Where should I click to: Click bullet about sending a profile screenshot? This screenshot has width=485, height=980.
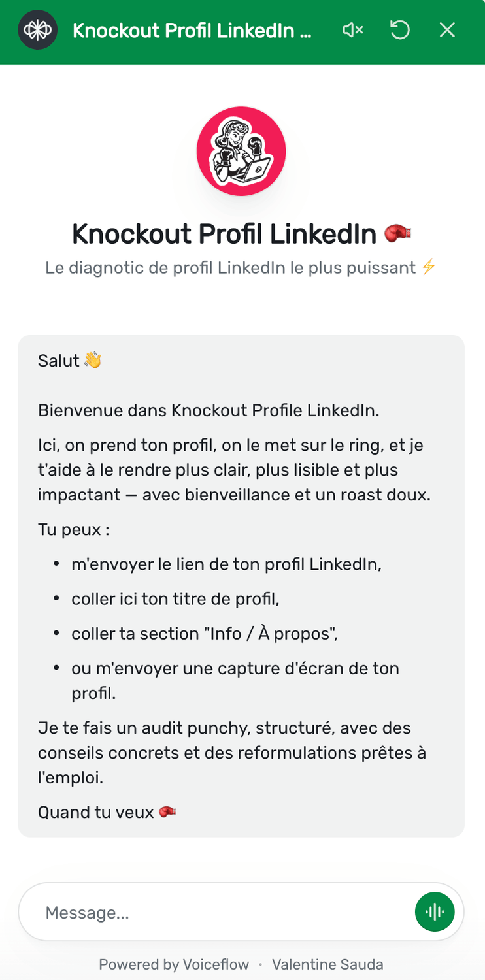pyautogui.click(x=235, y=679)
